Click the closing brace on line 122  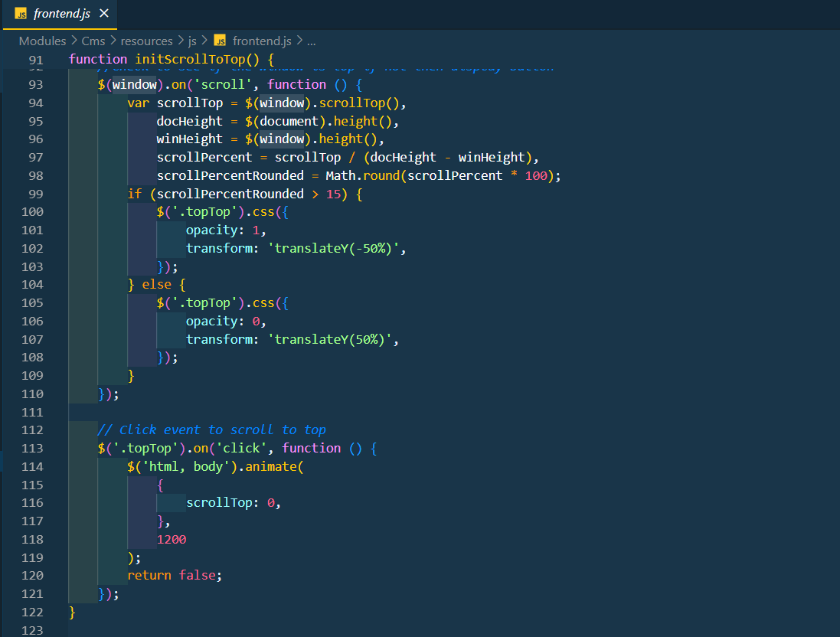(x=72, y=612)
